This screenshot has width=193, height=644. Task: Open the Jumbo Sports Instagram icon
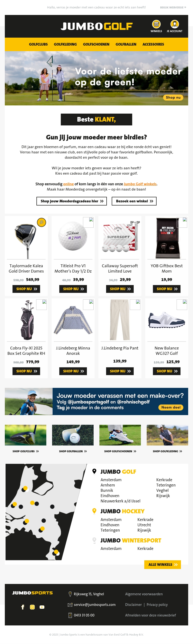tap(32, 607)
